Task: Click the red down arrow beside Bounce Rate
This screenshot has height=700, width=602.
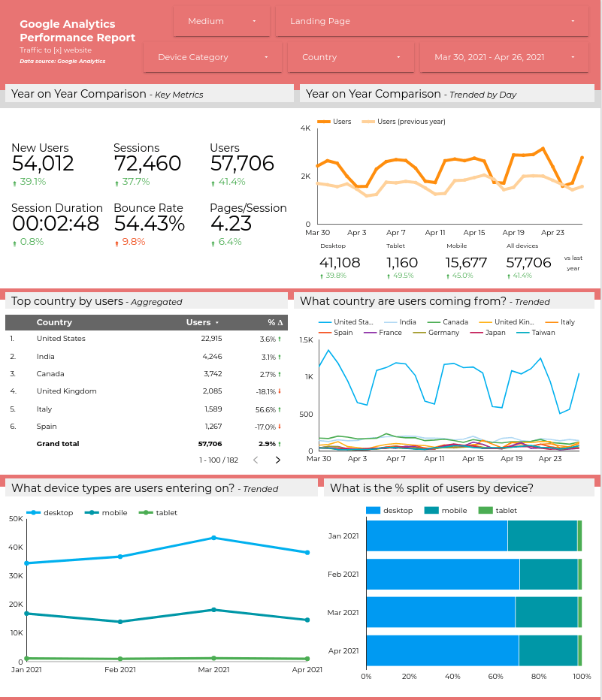Action: pyautogui.click(x=119, y=241)
